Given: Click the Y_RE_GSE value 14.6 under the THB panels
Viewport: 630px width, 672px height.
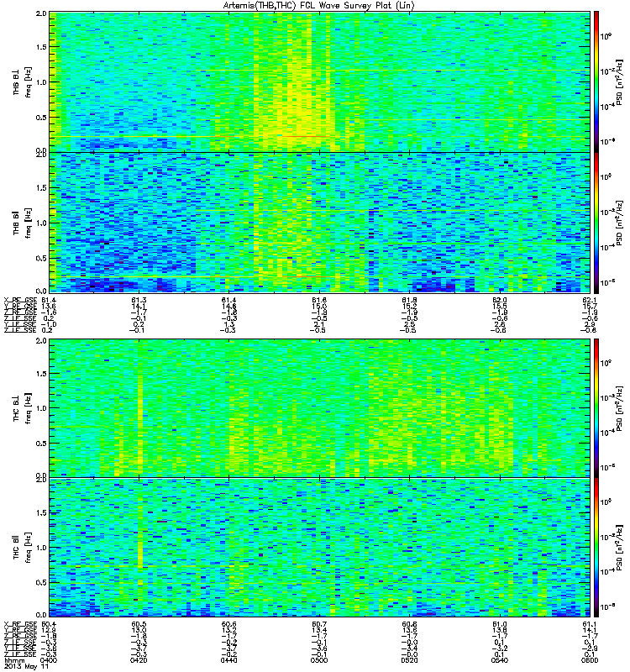Looking at the screenshot, I should (x=229, y=306).
